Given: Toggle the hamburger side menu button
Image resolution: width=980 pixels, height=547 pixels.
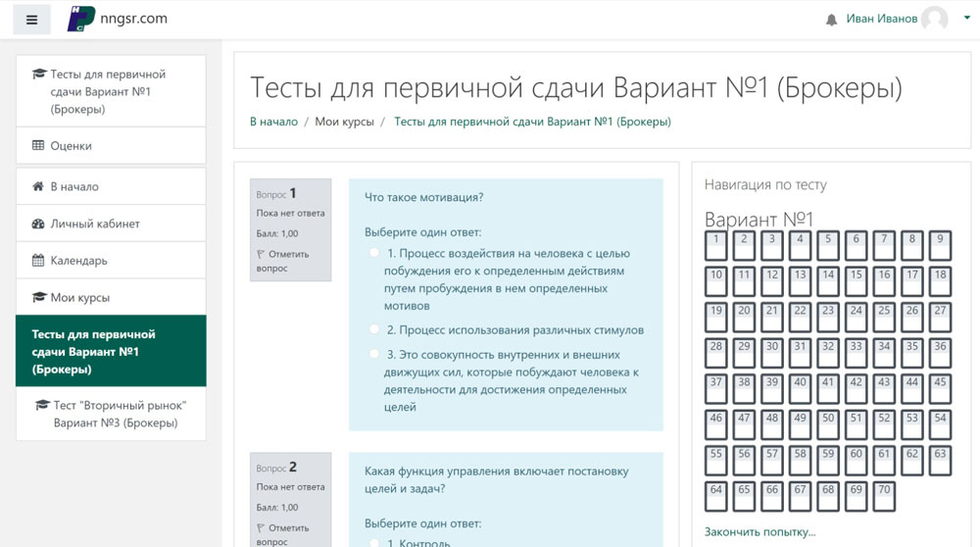Looking at the screenshot, I should point(31,20).
